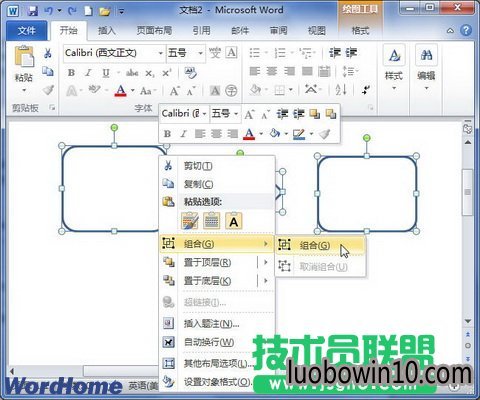
Task: Click the Shrink Font icon in ribbon
Action: coord(191,91)
